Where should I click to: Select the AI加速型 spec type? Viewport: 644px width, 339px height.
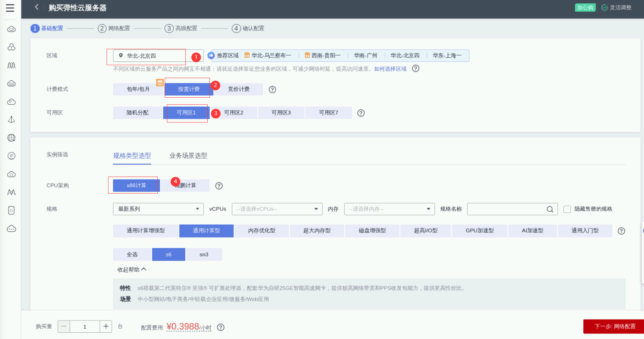[x=533, y=231]
